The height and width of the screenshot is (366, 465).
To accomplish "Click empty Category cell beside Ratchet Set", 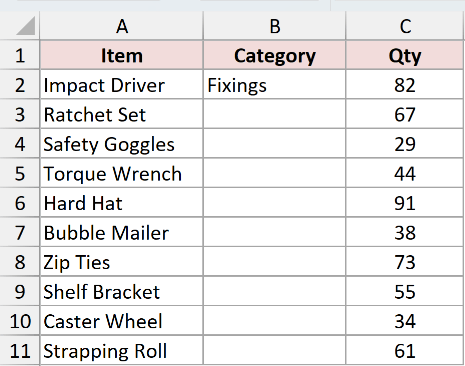I will (x=274, y=114).
